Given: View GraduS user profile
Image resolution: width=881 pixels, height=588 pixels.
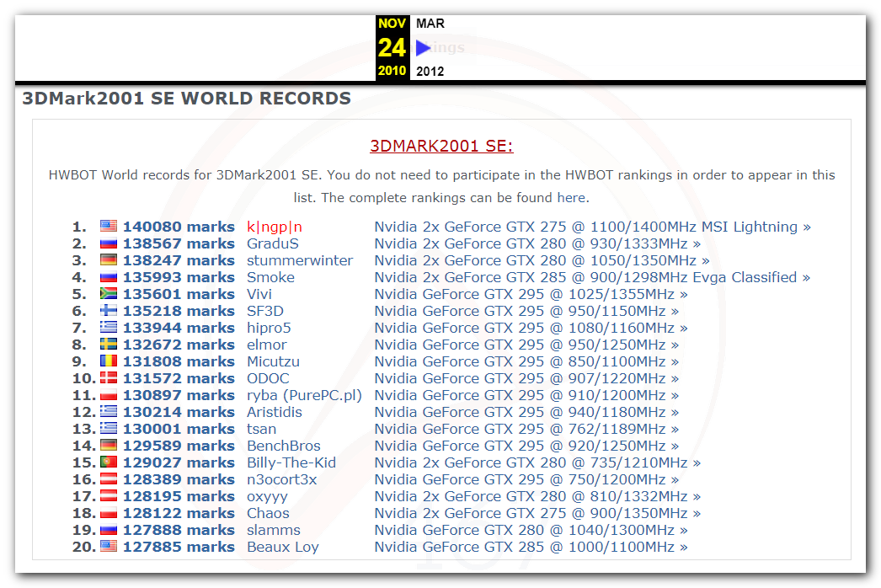Looking at the screenshot, I should (x=273, y=243).
